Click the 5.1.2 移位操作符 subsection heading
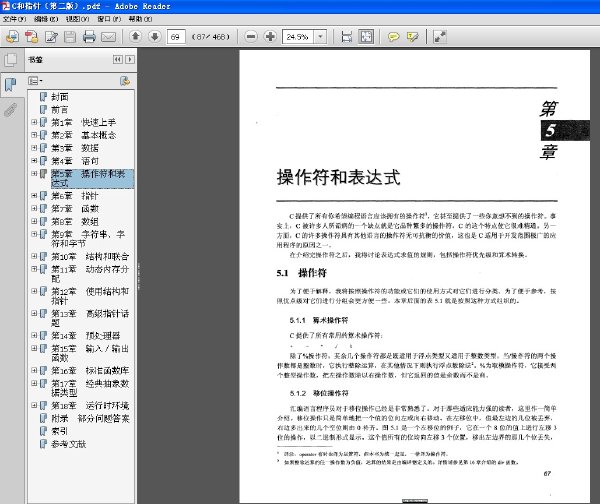Viewport: 600px width, 504px height. (319, 393)
